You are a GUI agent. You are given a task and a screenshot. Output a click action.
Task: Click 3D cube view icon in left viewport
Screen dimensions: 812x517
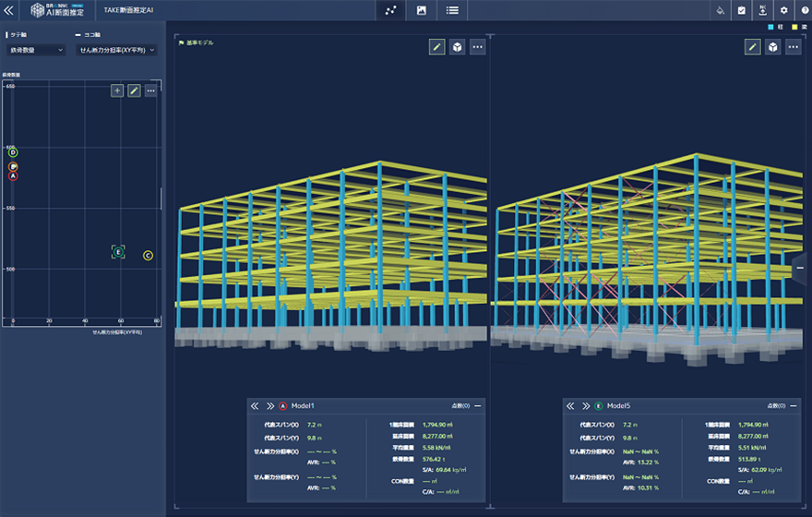tap(457, 46)
